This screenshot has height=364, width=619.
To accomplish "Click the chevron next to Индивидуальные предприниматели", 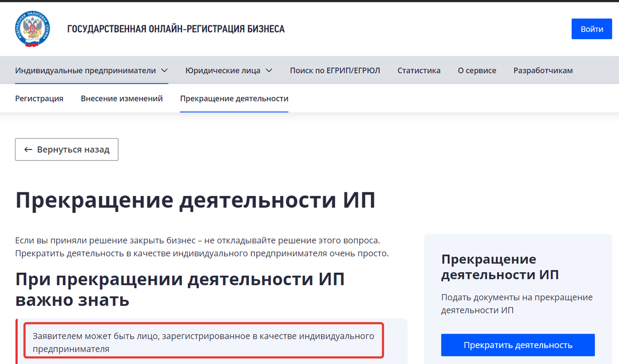I will [x=165, y=70].
